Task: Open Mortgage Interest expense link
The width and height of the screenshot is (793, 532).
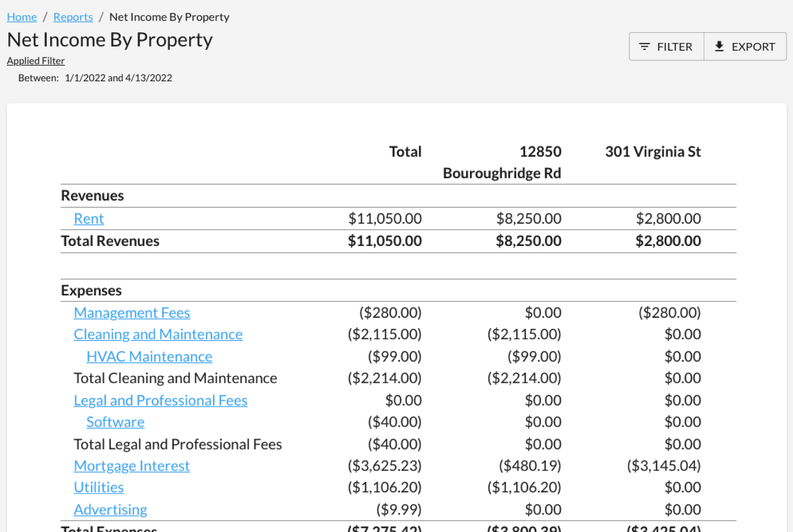Action: pos(131,466)
